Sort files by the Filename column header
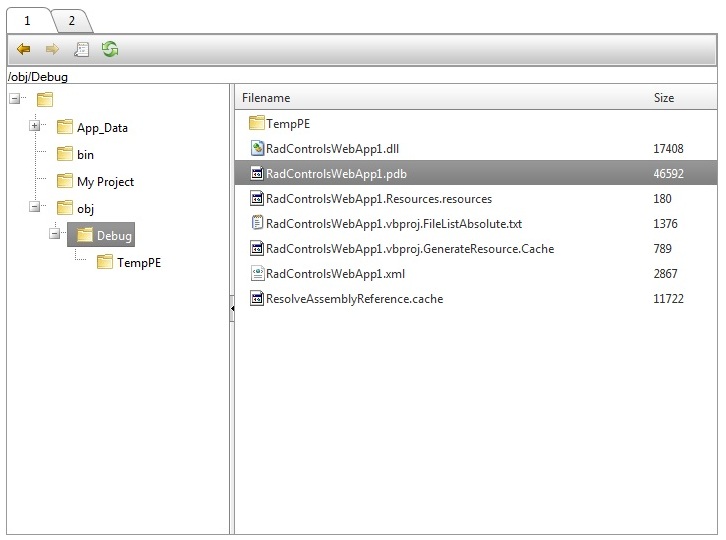Image resolution: width=726 pixels, height=540 pixels. point(266,98)
